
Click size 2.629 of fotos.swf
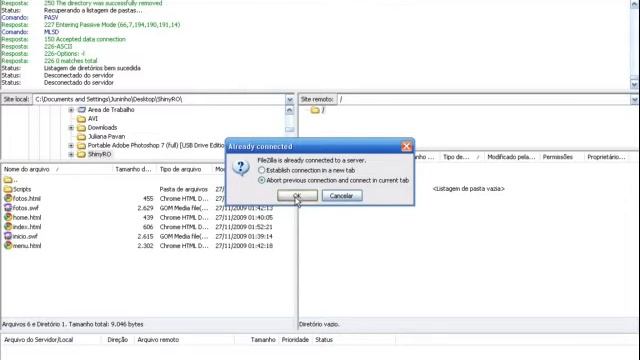click(x=145, y=208)
